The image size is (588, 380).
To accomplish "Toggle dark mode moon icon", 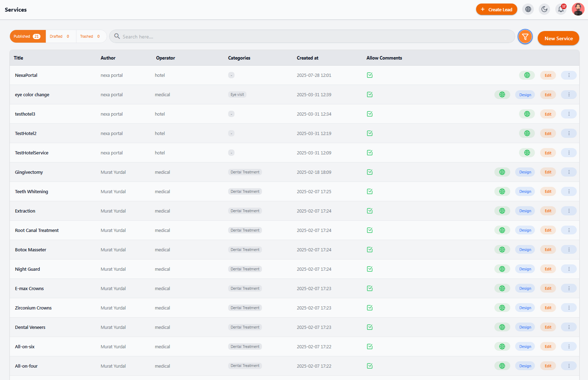I will click(544, 10).
